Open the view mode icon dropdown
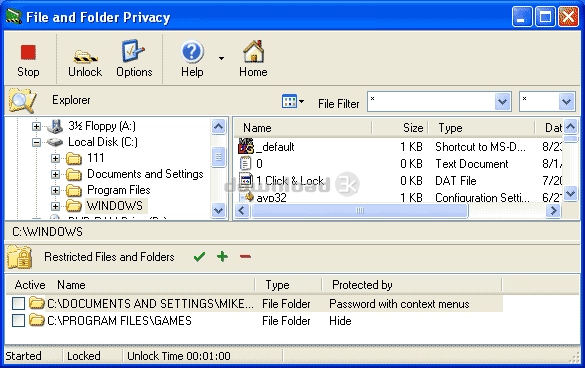This screenshot has height=368, width=585. click(x=293, y=101)
